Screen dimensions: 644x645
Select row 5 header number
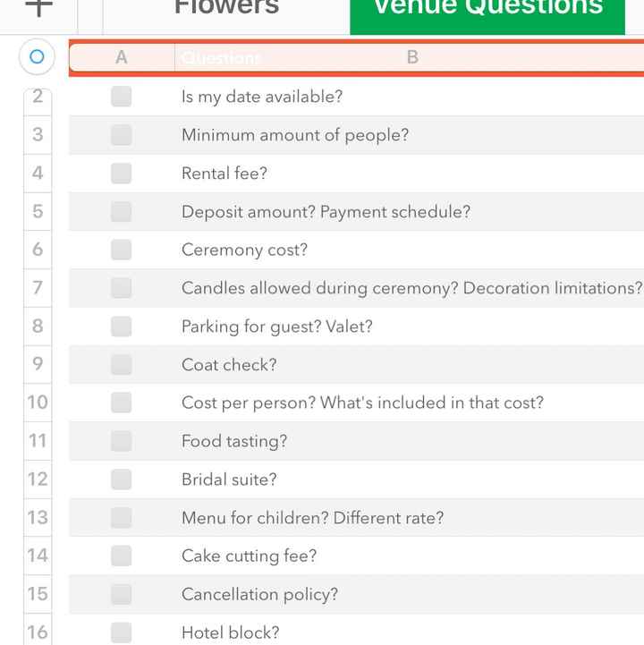coord(38,212)
